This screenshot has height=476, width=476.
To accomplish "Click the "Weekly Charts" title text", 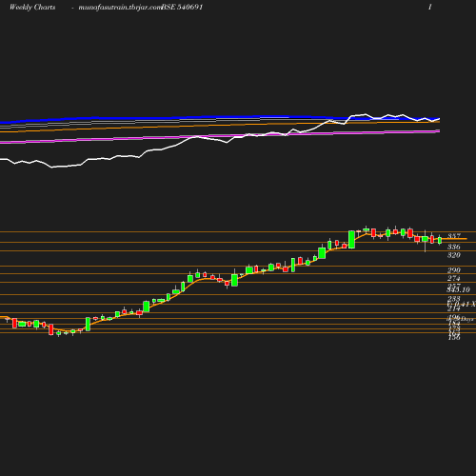I will (x=32, y=8).
